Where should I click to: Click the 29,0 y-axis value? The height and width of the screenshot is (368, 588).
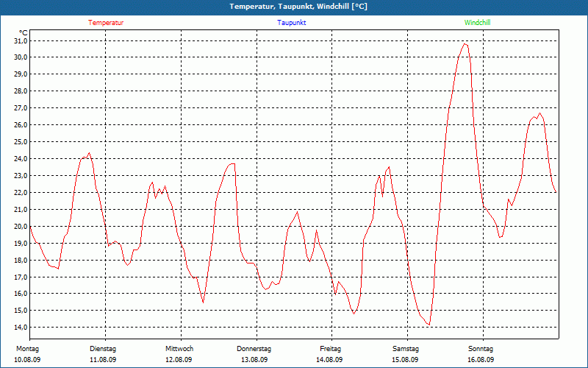pos(21,74)
